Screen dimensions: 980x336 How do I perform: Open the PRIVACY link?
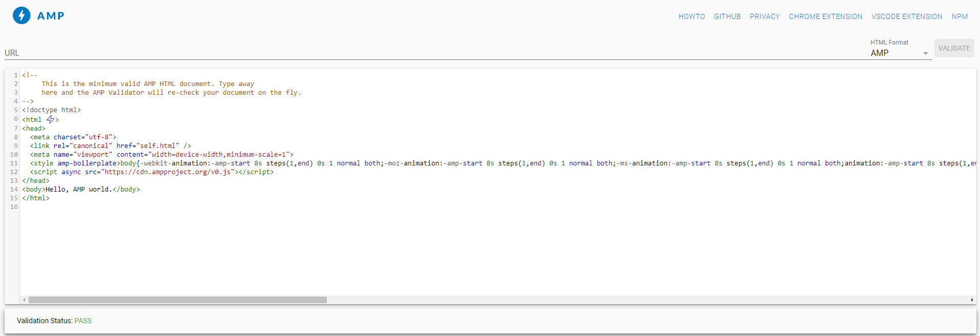765,16
